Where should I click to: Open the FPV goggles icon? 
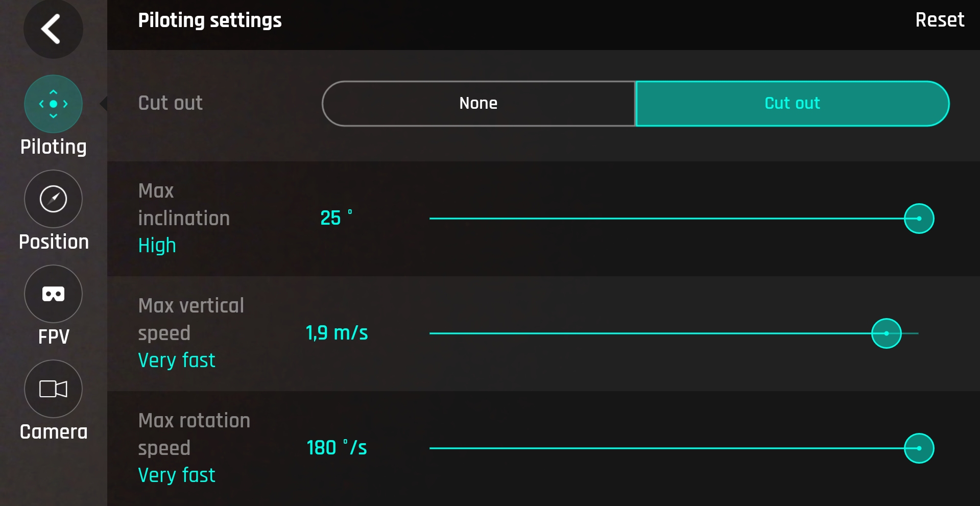pyautogui.click(x=53, y=294)
